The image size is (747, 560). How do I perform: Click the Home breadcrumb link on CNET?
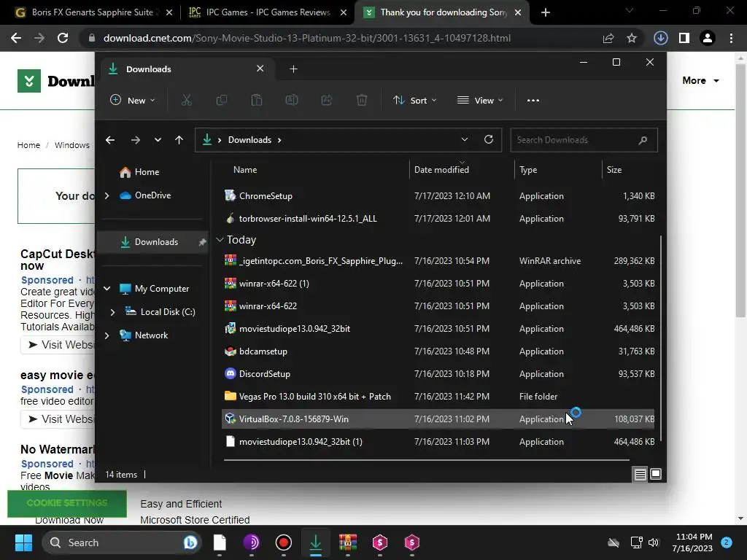[x=28, y=145]
